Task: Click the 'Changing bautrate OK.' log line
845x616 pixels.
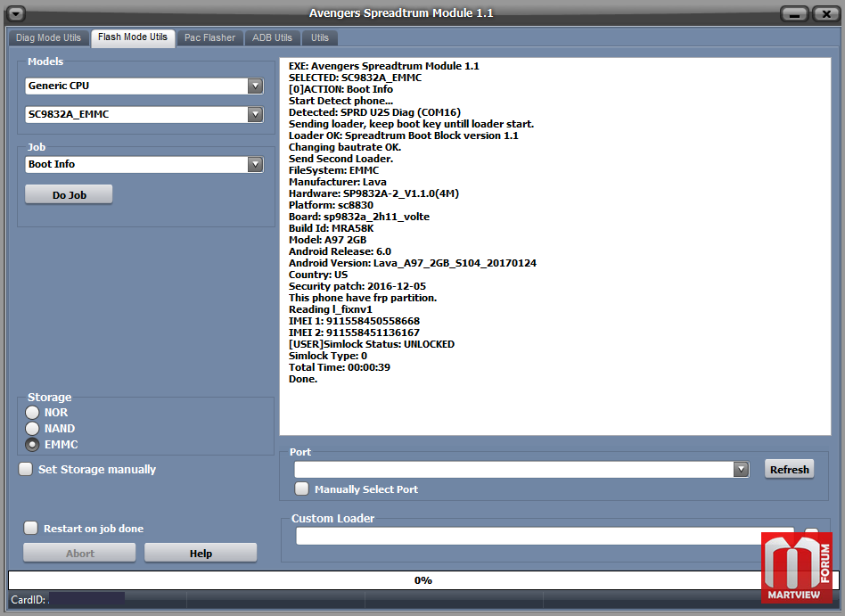Action: 345,147
